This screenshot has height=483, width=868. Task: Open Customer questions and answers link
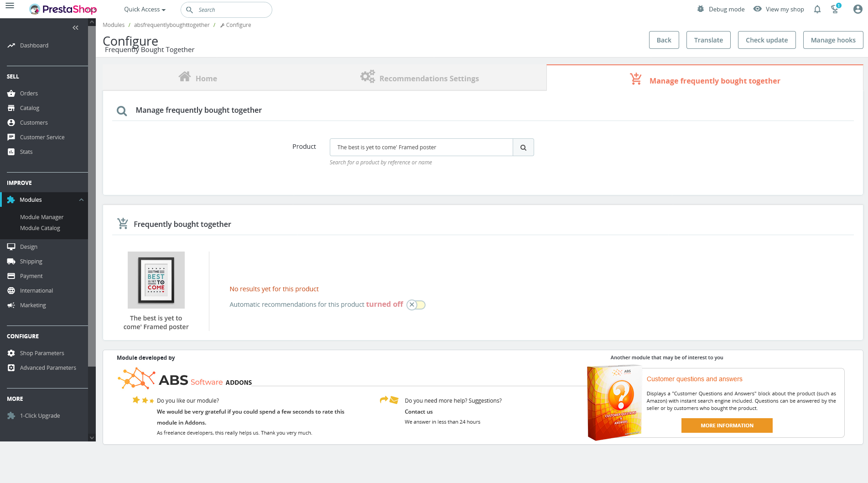[694, 379]
